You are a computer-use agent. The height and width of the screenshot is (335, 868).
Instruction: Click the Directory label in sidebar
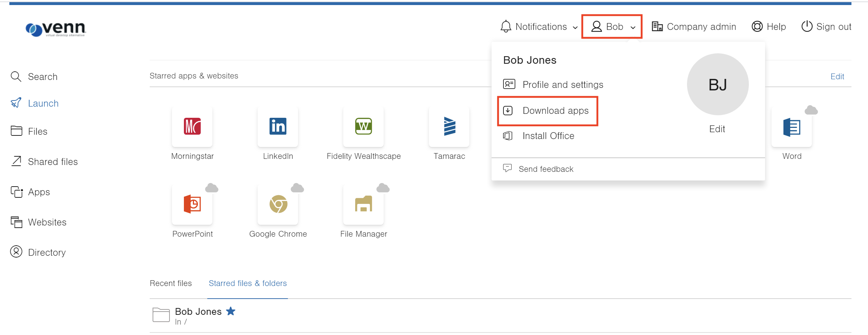click(47, 253)
